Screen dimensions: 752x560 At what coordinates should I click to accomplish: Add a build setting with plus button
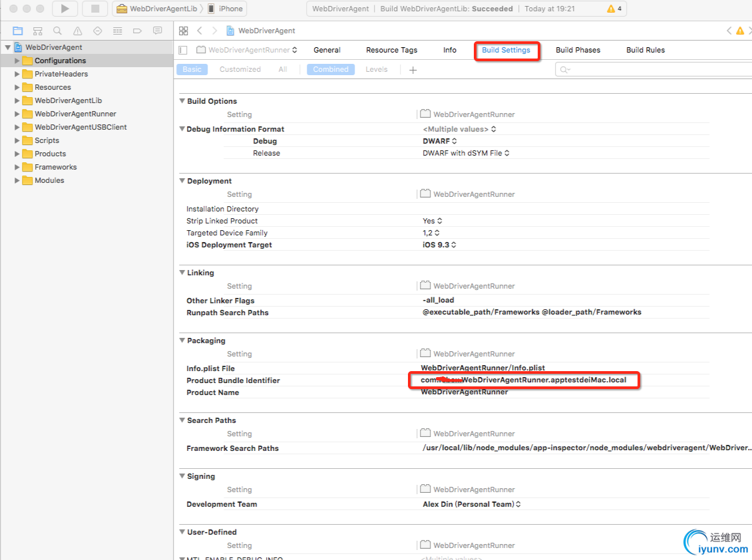point(413,70)
